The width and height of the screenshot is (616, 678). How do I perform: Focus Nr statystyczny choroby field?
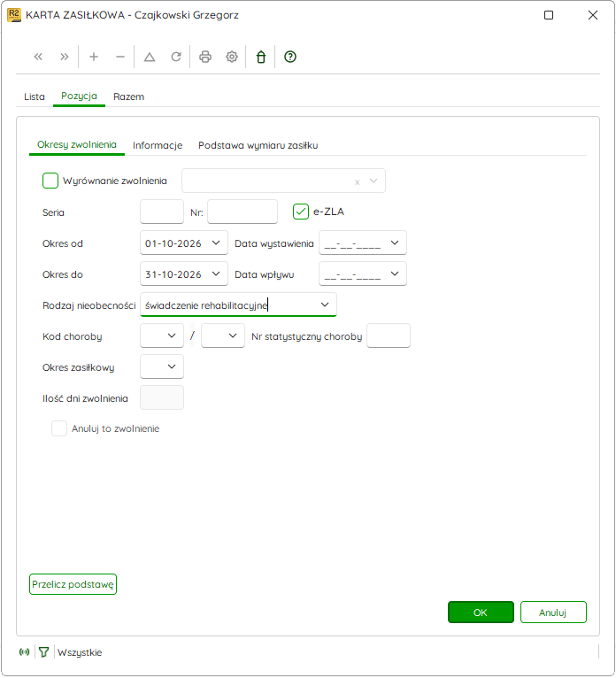click(x=389, y=336)
